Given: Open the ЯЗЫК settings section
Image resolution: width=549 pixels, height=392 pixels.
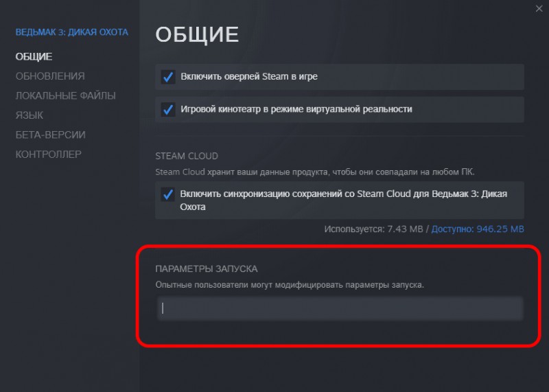Looking at the screenshot, I should click(30, 115).
